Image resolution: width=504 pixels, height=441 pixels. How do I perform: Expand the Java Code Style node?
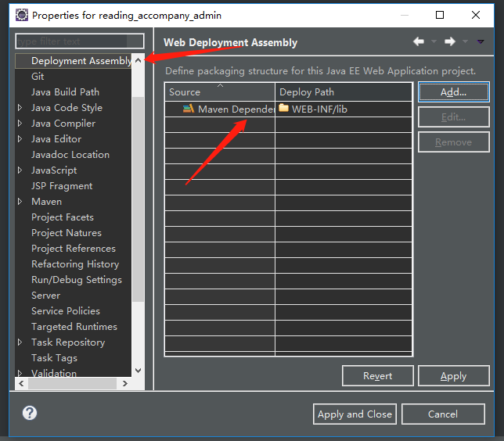[x=20, y=108]
